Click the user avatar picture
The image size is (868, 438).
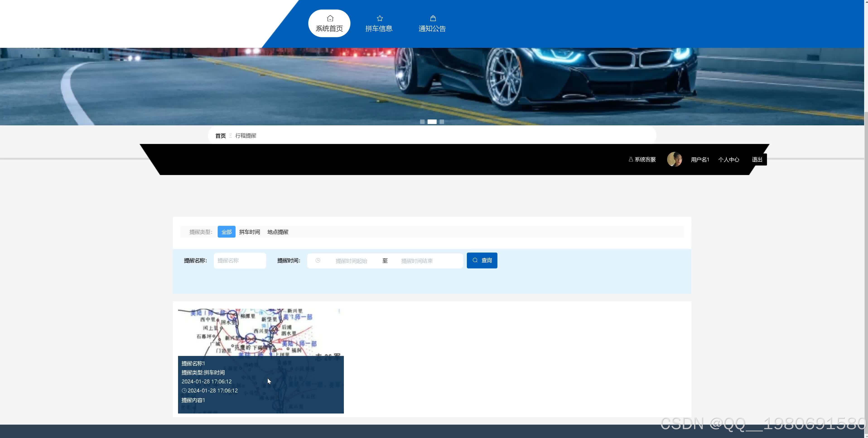click(674, 159)
